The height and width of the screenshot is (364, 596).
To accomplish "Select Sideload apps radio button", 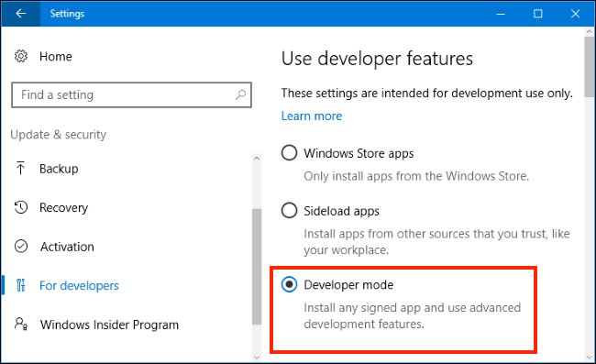I will (x=289, y=210).
